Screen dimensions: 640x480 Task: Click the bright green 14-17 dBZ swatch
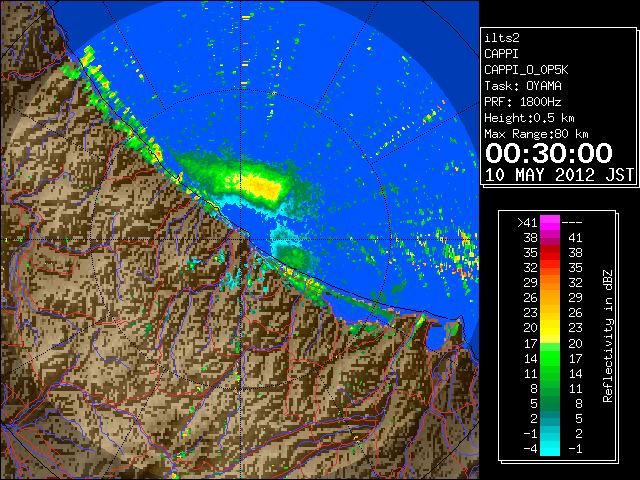pyautogui.click(x=550, y=358)
